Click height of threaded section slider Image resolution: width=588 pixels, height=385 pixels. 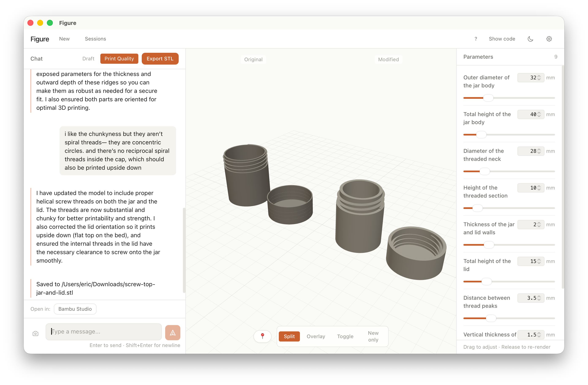(x=509, y=208)
